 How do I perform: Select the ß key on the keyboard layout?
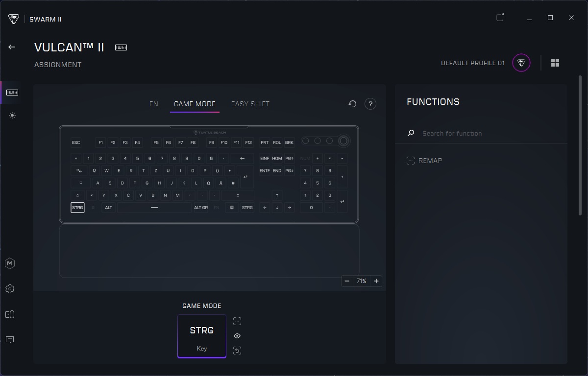pyautogui.click(x=211, y=158)
